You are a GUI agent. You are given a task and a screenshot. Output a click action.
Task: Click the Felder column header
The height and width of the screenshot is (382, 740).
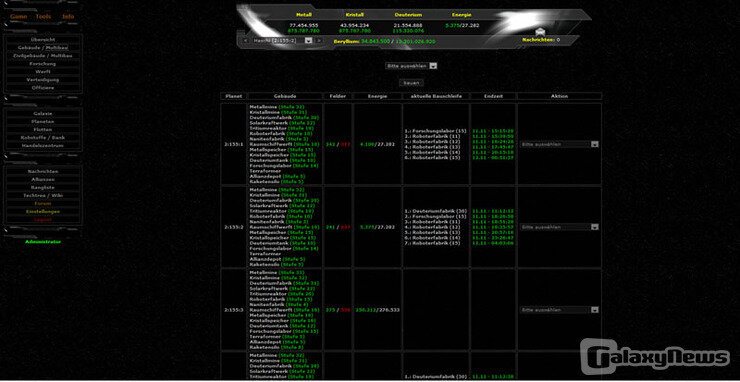[338, 96]
